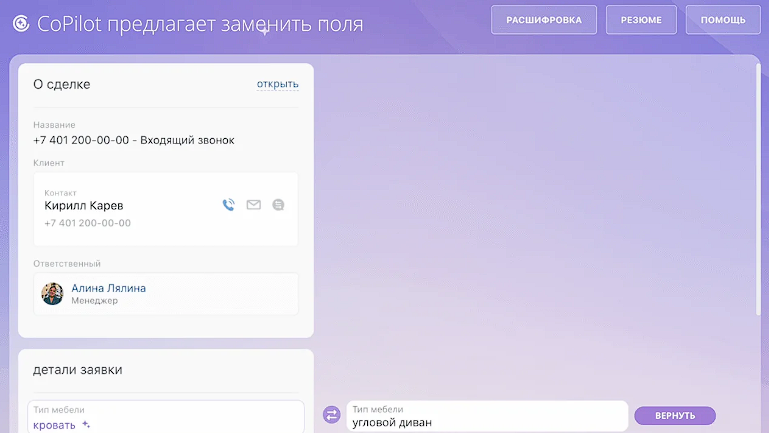769x433 pixels.
Task: Click the открыть link in О сделке
Action: [x=278, y=84]
